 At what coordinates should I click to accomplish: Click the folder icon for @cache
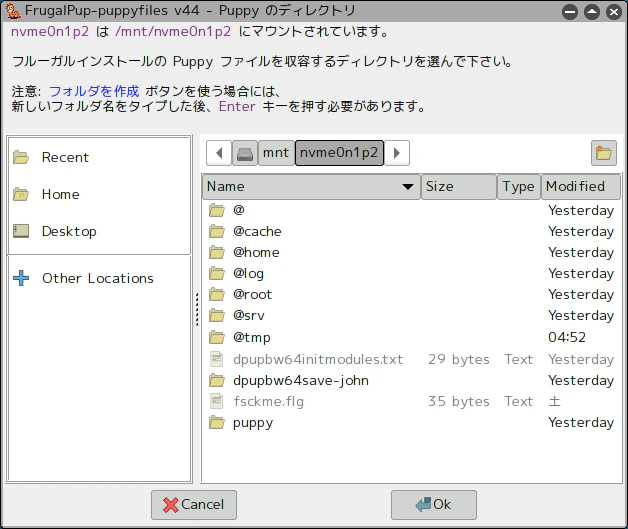click(x=217, y=231)
